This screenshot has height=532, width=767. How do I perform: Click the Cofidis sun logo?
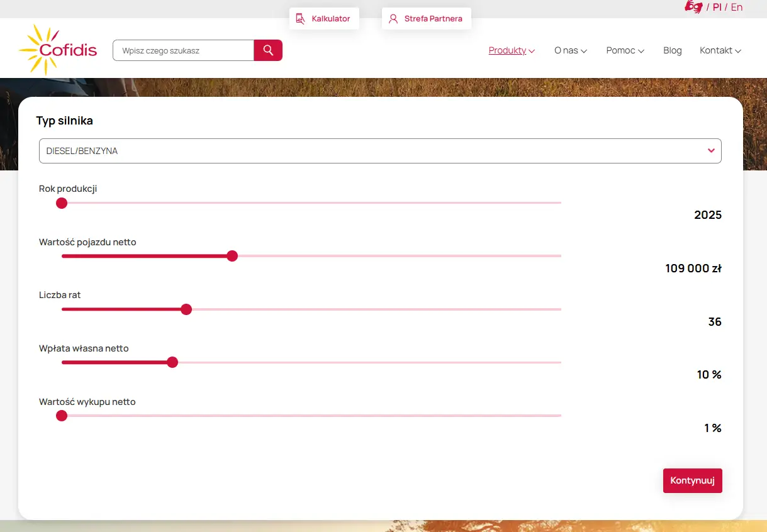tap(58, 50)
